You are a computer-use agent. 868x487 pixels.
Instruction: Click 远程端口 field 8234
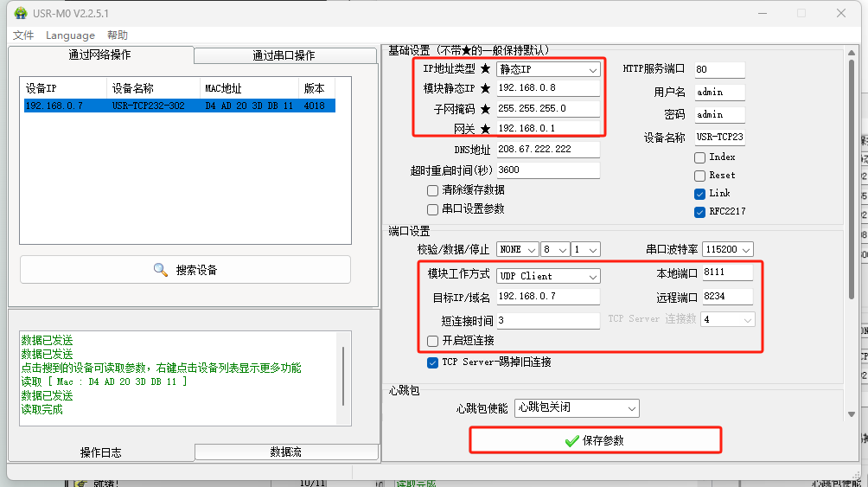click(x=727, y=297)
